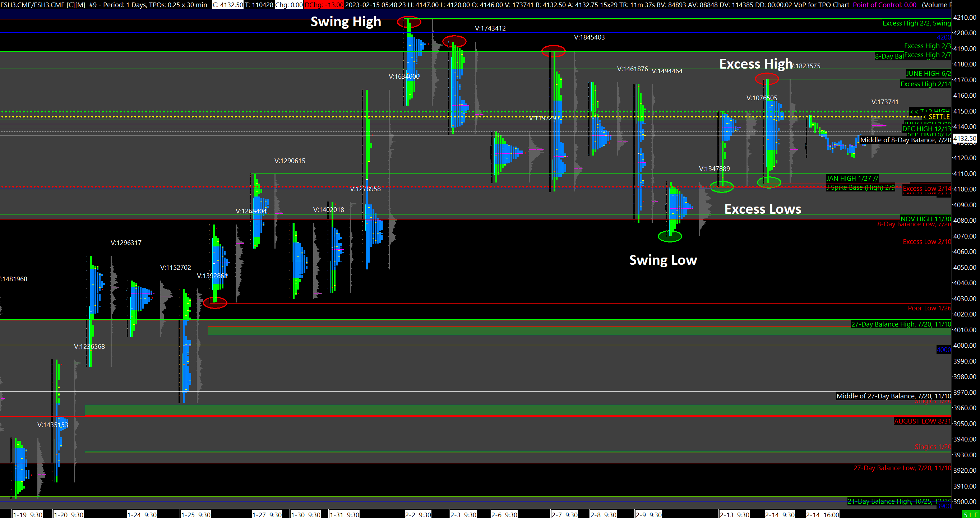The width and height of the screenshot is (980, 518).
Task: Click the green 5 L E status box
Action: (971, 514)
